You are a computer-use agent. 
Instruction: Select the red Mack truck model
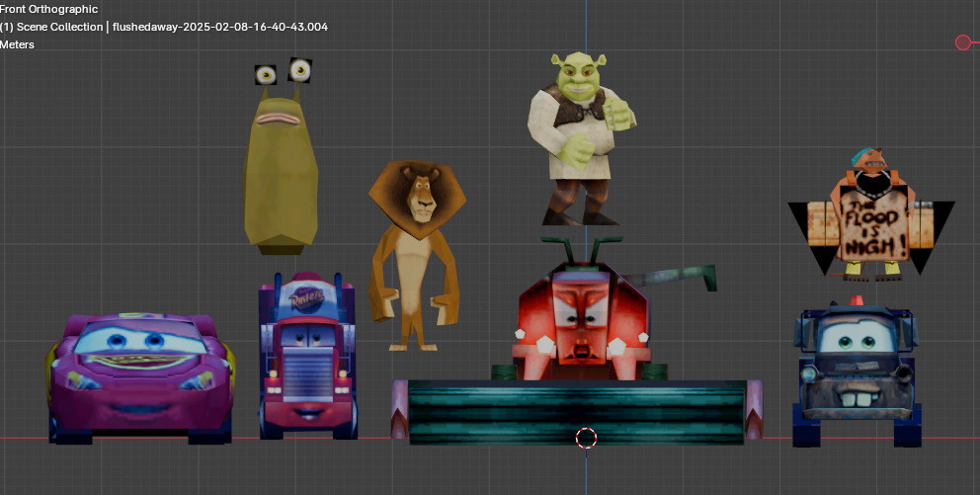coord(307,355)
